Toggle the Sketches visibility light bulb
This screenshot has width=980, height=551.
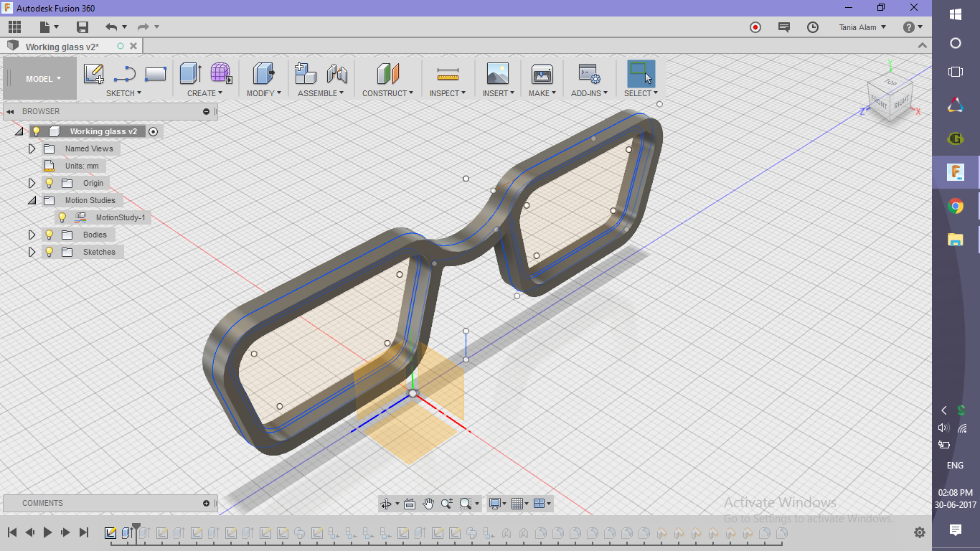click(x=50, y=252)
